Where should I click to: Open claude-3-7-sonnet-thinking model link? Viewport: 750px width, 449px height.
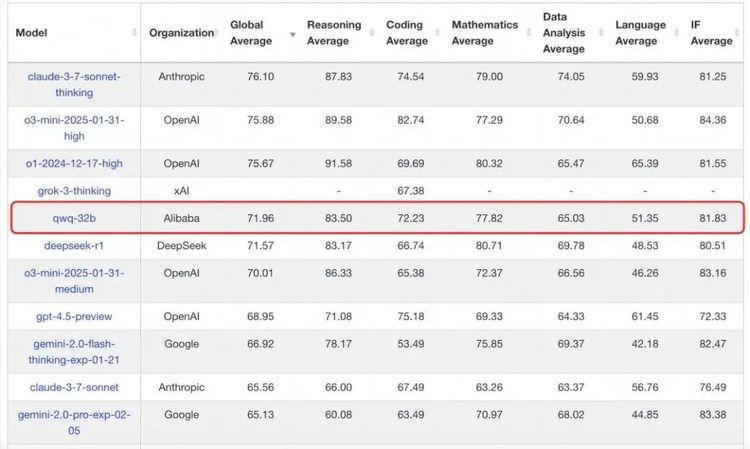(74, 84)
